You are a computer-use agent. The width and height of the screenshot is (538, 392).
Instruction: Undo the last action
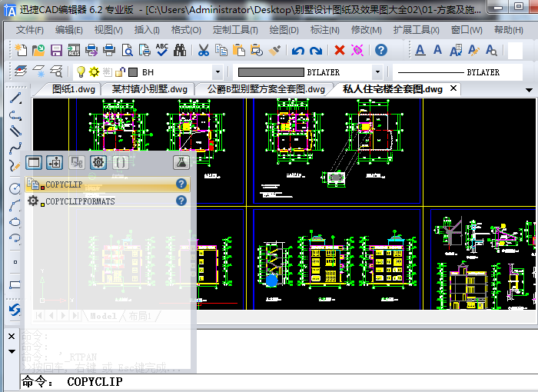pyautogui.click(x=298, y=51)
